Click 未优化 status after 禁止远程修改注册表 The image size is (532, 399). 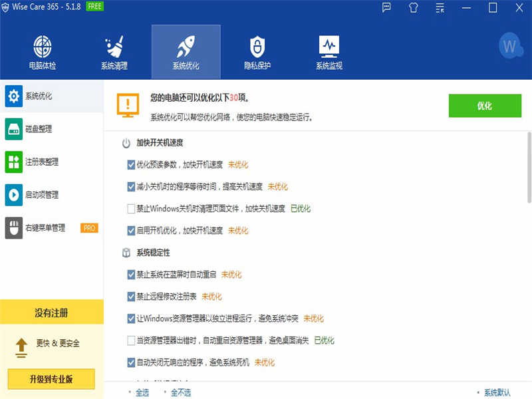[x=211, y=297]
